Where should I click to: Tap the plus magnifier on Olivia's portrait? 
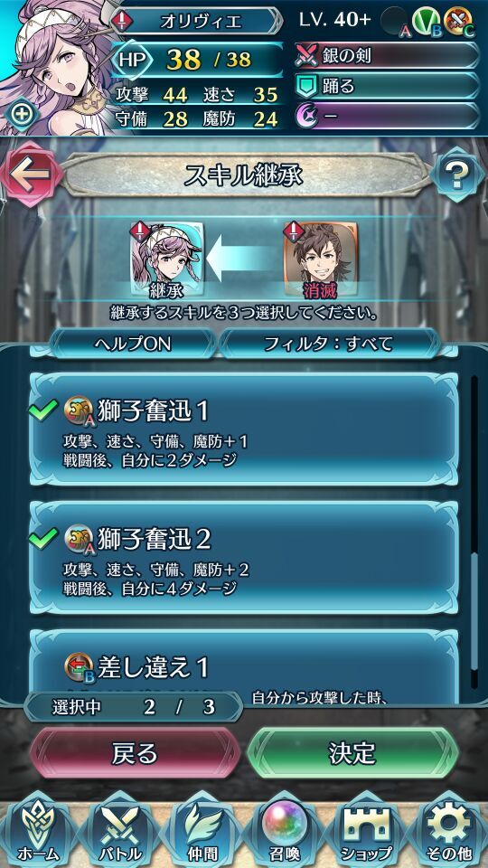click(23, 114)
